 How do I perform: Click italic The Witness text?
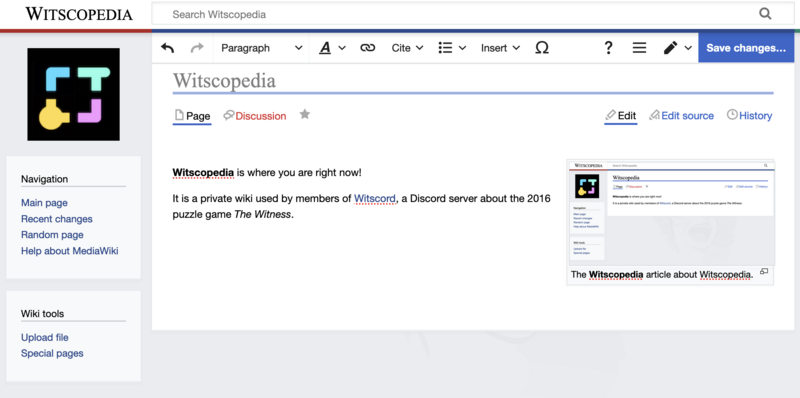tap(262, 214)
